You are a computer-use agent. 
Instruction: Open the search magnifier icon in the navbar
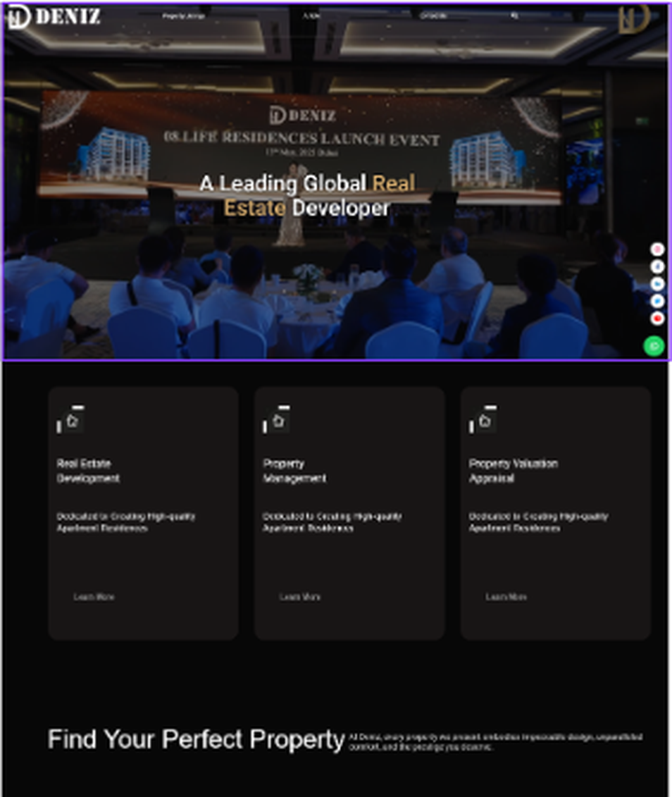pos(514,16)
